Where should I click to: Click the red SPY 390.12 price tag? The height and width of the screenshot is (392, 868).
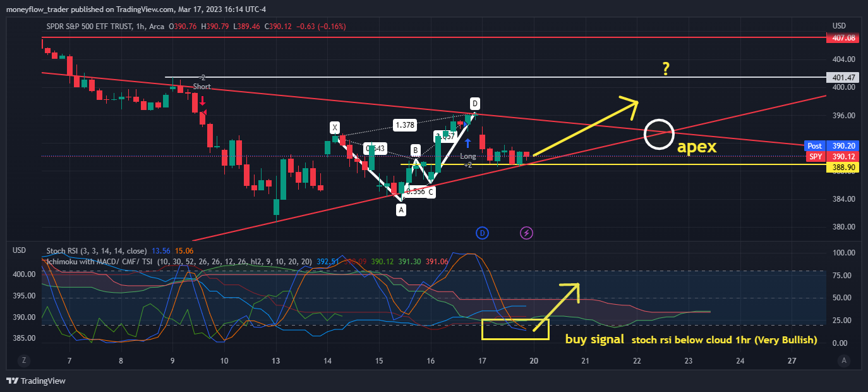(x=833, y=156)
